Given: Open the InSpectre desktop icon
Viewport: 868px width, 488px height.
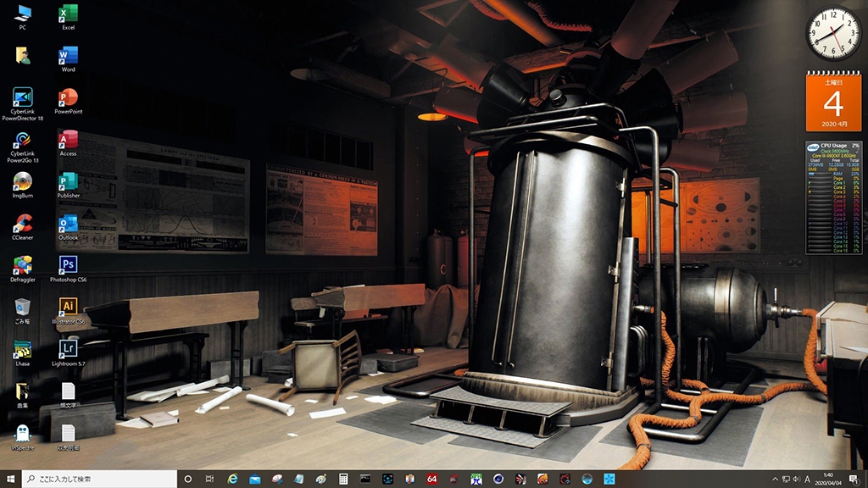Looking at the screenshot, I should (23, 433).
